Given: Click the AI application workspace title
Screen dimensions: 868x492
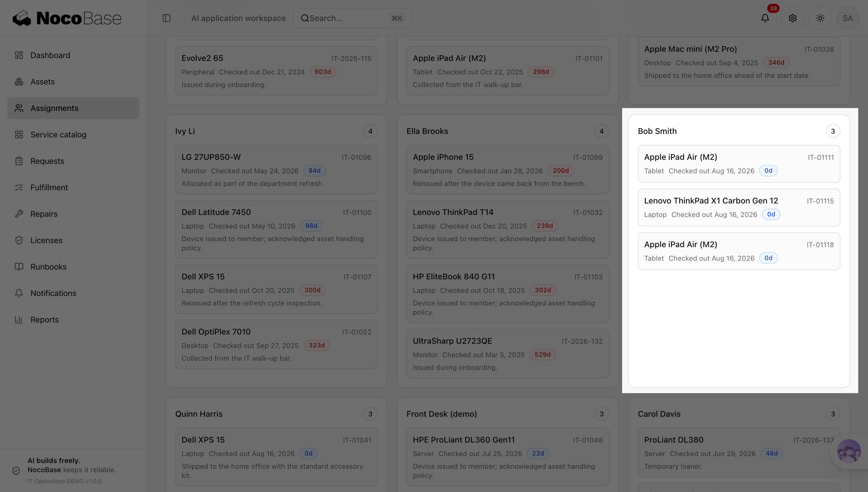Looking at the screenshot, I should coord(238,18).
